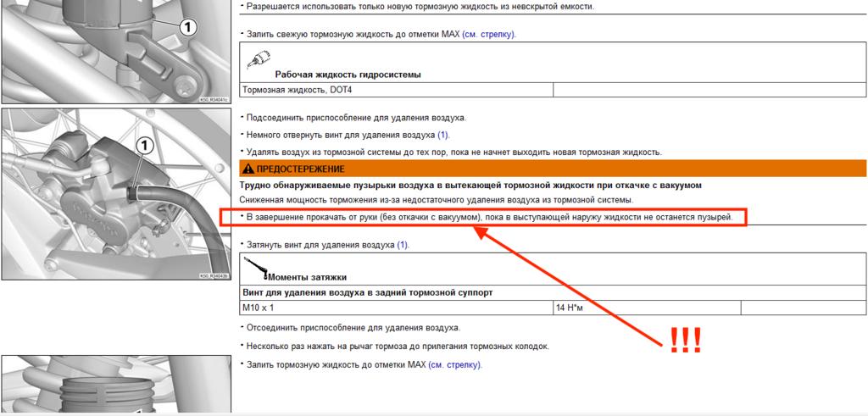Image resolution: width=868 pixels, height=416 pixels.
Task: Select the 'Тормозная жидкость, DOT4' table cell
Action: coord(397,90)
